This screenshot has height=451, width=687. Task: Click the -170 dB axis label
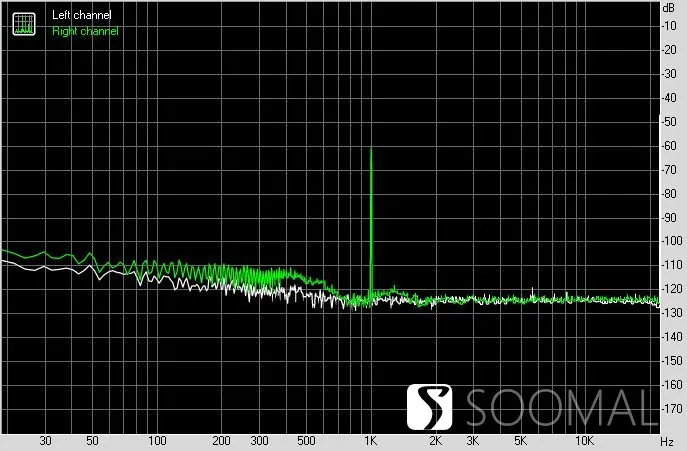point(672,408)
